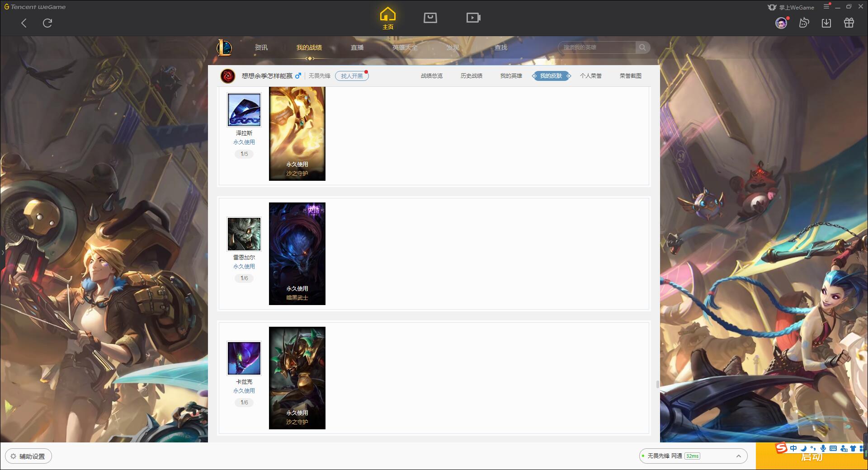868x470 pixels.
Task: Click summoner name 想想余季怎样能赢
Action: (x=267, y=76)
